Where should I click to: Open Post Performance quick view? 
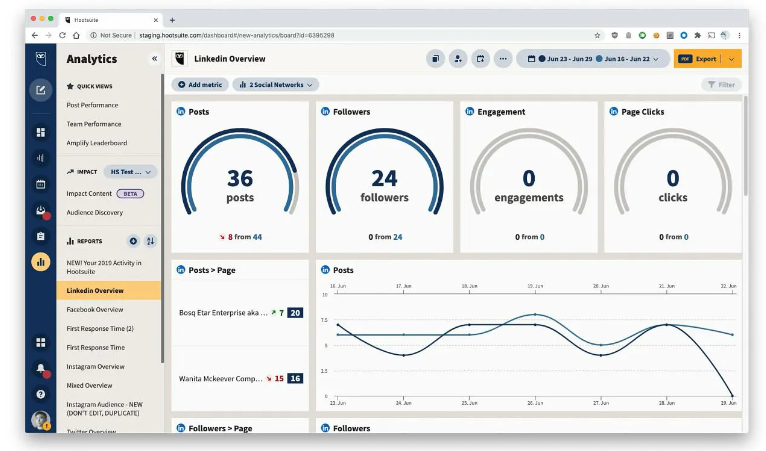pos(92,105)
